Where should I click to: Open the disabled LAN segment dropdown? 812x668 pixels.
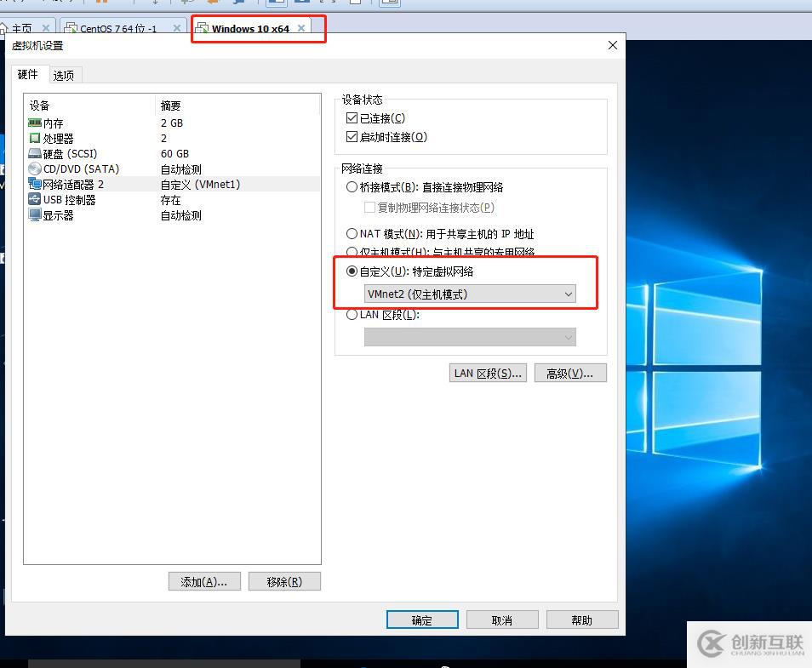[x=470, y=337]
